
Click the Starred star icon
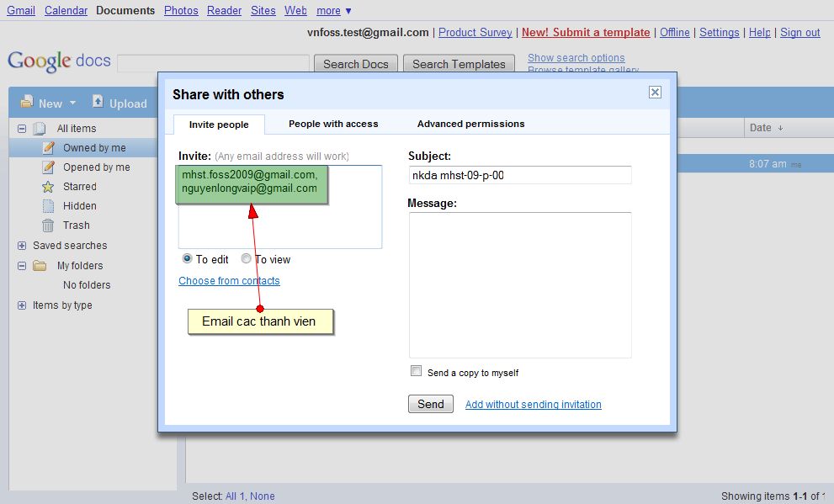[x=48, y=187]
